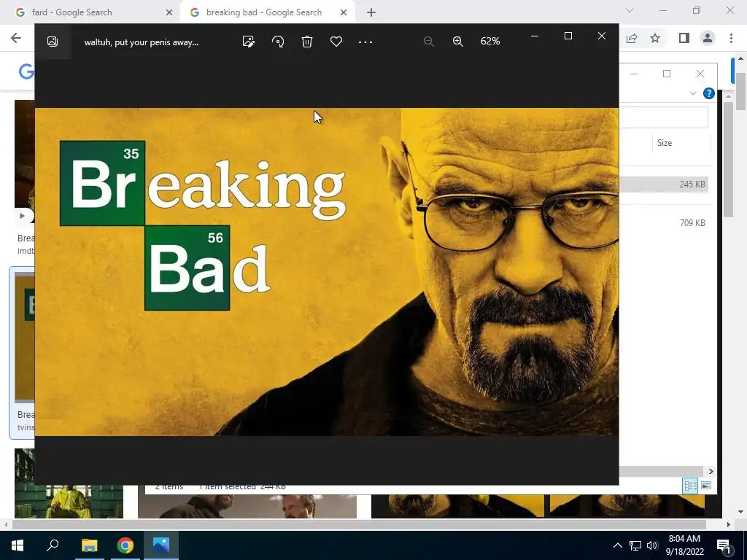This screenshot has height=560, width=747.
Task: Delete the image with the trash icon
Action: (307, 42)
